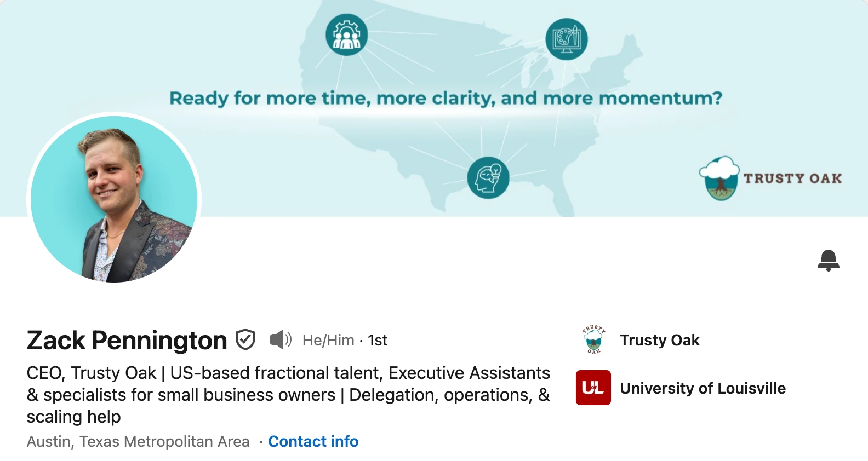Click the brain lightbulb idea icon
The image size is (868, 461).
coord(488,177)
